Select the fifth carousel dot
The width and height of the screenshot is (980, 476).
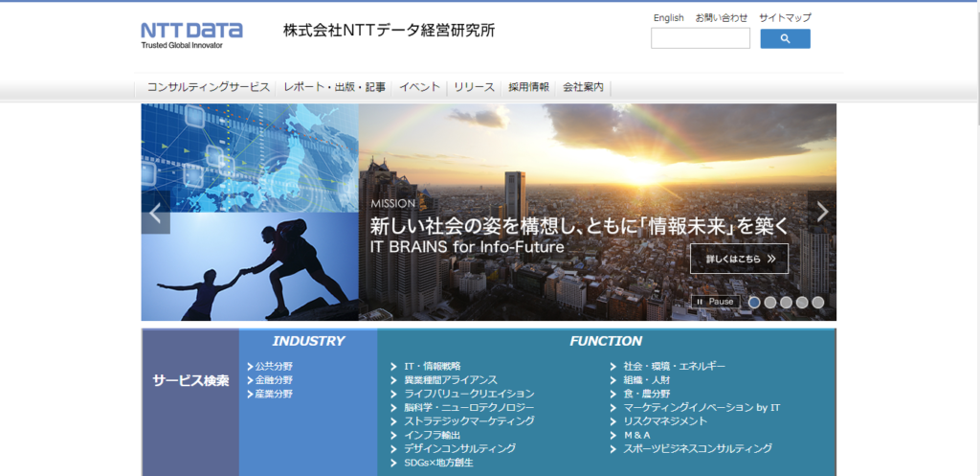[818, 302]
